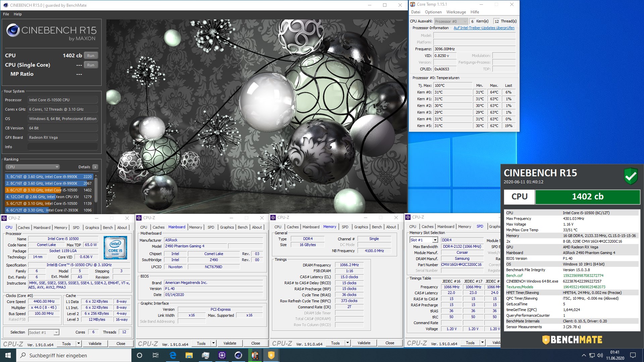Open the File menu in Cinebench
The image size is (644, 362).
pos(6,14)
